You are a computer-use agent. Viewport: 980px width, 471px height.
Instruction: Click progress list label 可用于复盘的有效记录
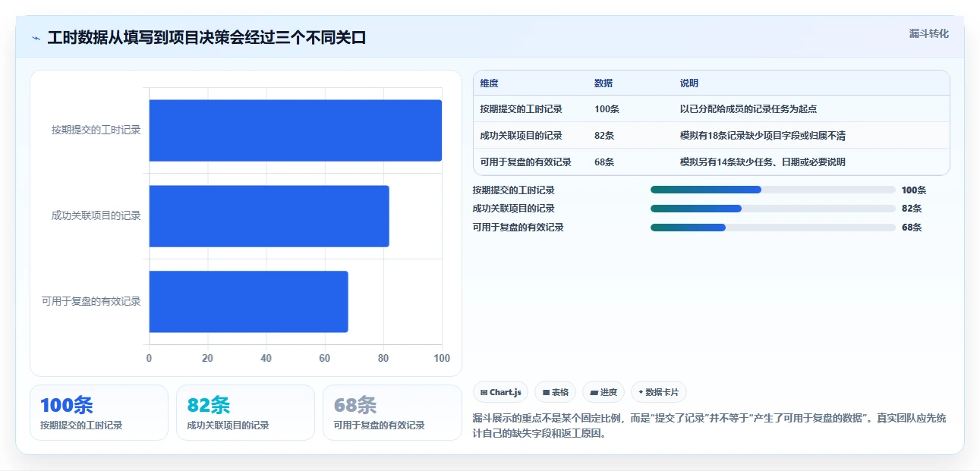coord(518,227)
